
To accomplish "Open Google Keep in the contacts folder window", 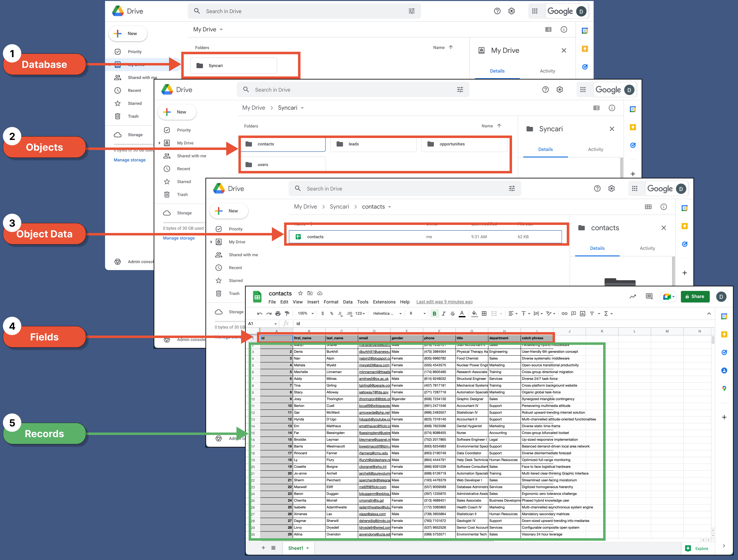I will [685, 226].
